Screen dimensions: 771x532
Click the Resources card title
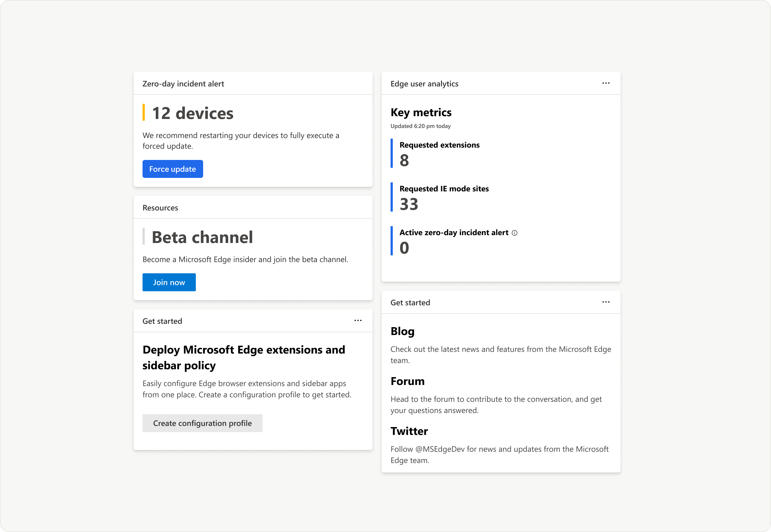tap(160, 208)
